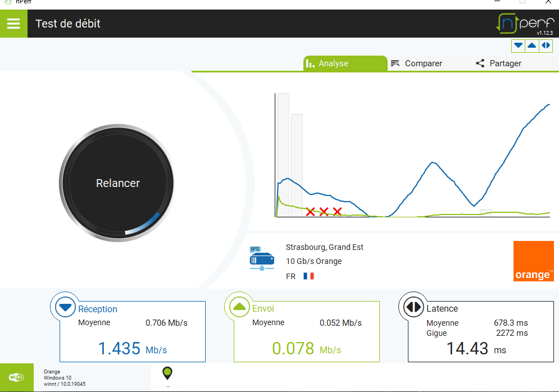
Task: Click the last red X marker on graph
Action: click(x=337, y=211)
